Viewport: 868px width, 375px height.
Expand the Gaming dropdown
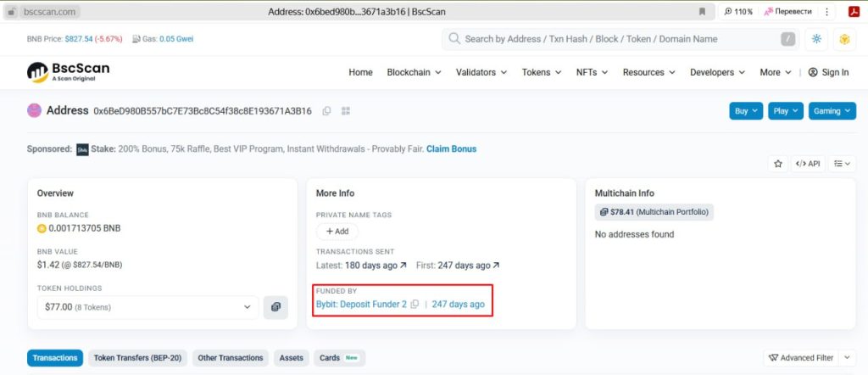[x=831, y=111]
